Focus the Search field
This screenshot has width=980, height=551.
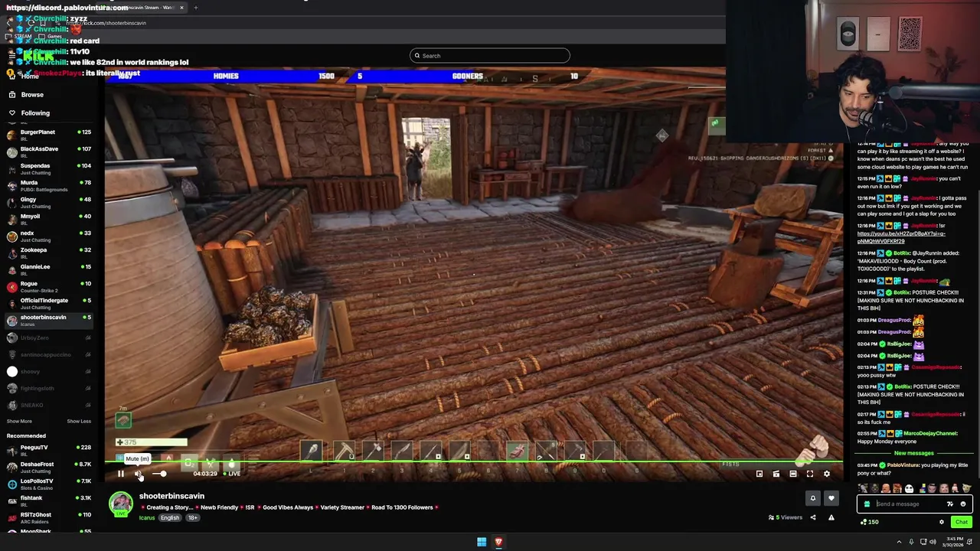click(490, 55)
